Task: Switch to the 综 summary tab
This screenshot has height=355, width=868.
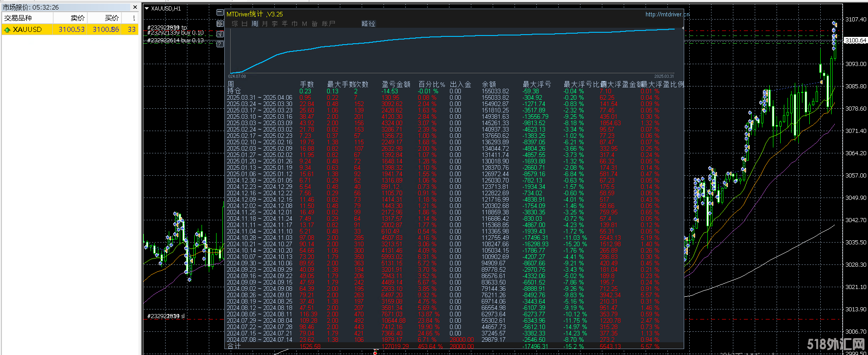Action: click(235, 24)
